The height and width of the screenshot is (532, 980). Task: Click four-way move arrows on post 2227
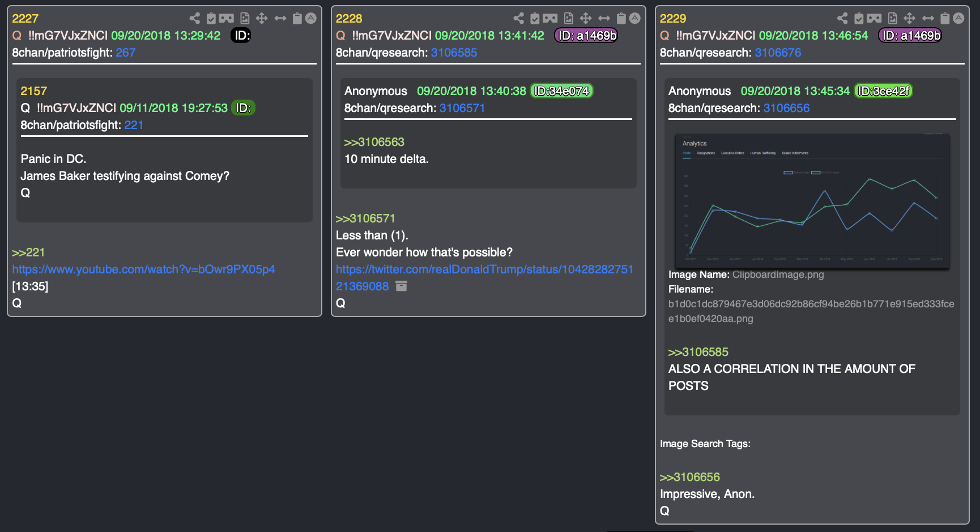[261, 18]
